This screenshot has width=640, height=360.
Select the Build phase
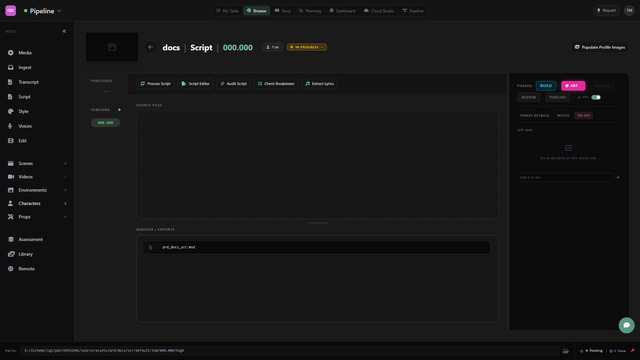pos(546,86)
